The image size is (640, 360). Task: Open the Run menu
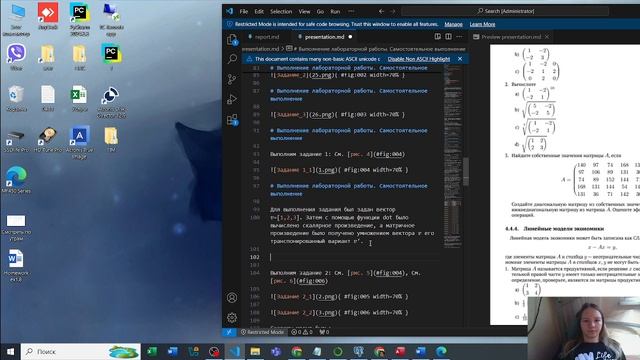pos(335,11)
